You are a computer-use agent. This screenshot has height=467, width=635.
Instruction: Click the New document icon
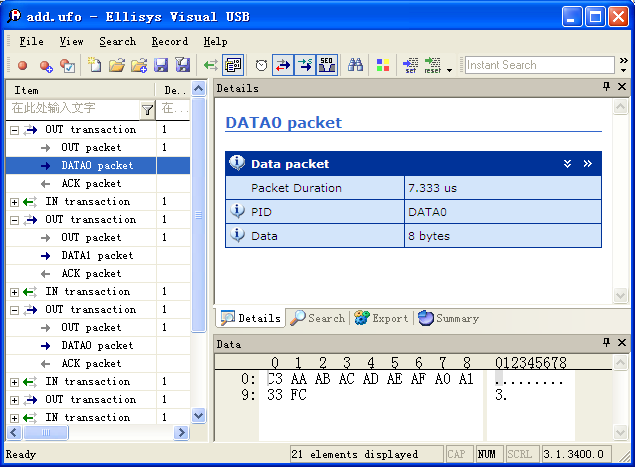(94, 66)
